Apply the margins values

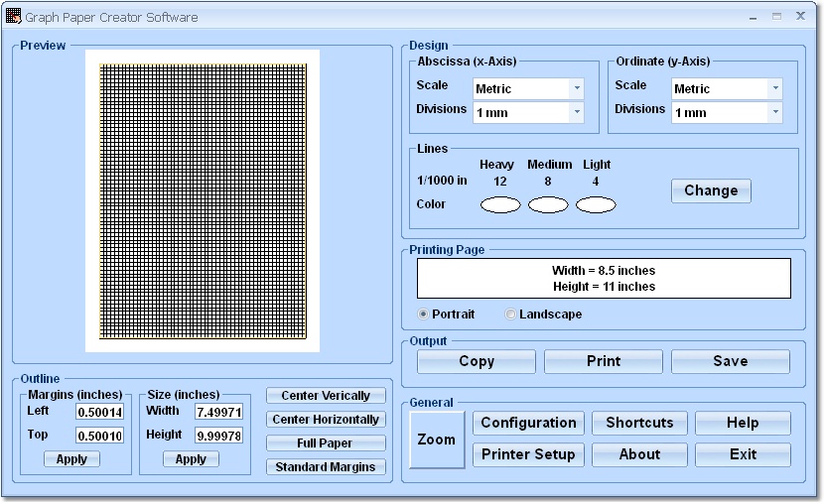(x=71, y=459)
